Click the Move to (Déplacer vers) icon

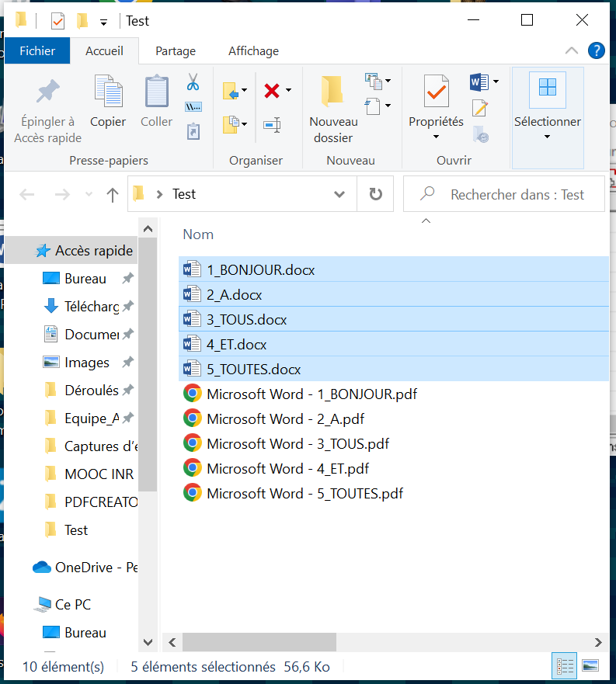pos(231,91)
